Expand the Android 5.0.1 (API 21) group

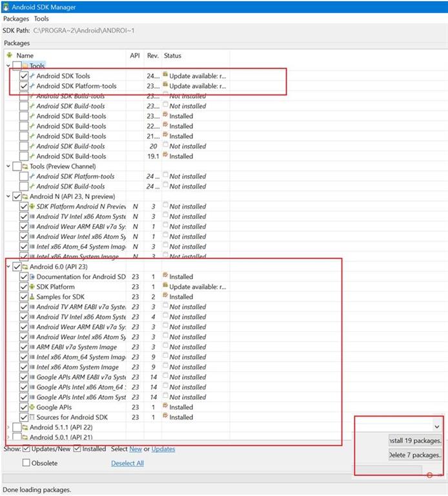pyautogui.click(x=8, y=437)
